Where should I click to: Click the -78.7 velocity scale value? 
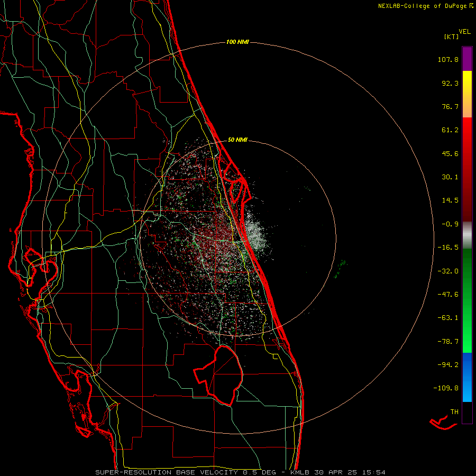[x=448, y=342]
